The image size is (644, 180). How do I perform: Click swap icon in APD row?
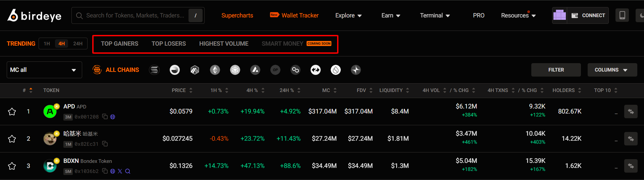631,111
